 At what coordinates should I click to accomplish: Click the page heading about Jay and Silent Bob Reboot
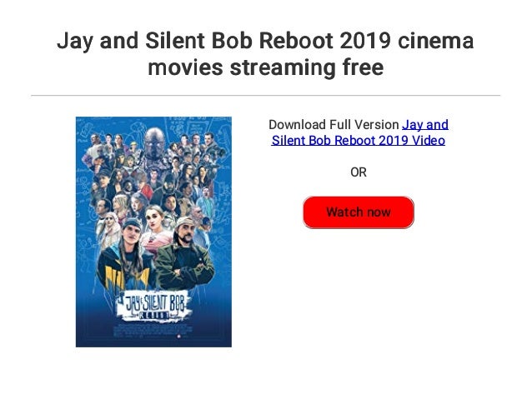point(266,53)
